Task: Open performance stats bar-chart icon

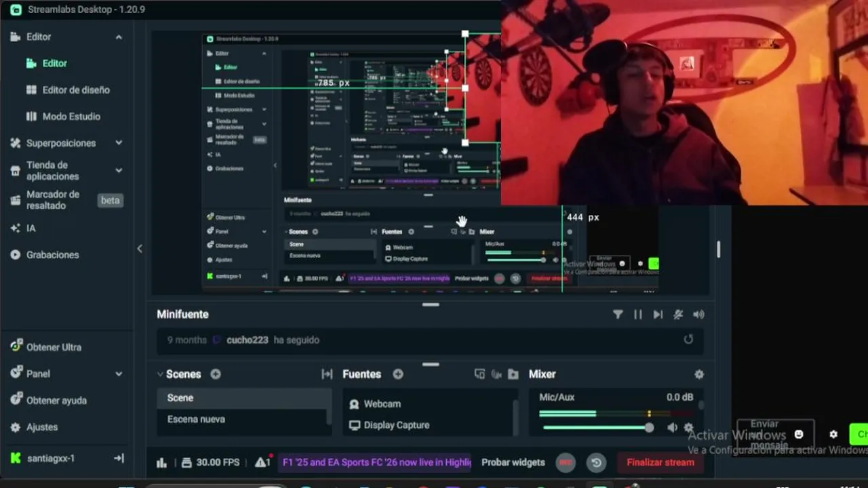Action: click(161, 463)
